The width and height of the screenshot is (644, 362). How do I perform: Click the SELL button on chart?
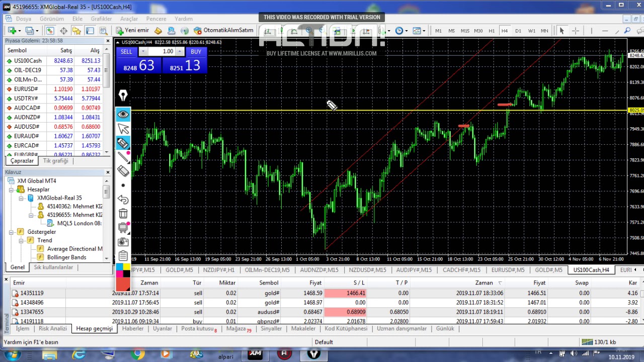(126, 52)
